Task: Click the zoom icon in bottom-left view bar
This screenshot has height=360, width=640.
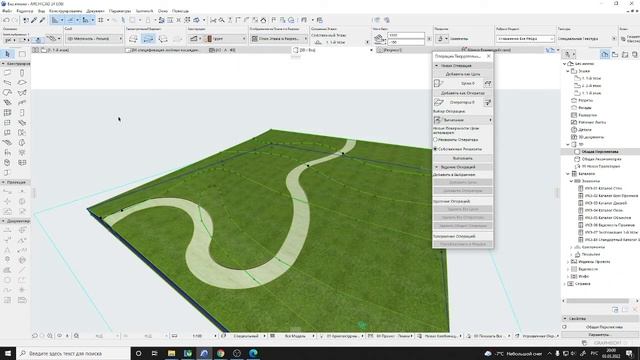Action: click(x=50, y=336)
